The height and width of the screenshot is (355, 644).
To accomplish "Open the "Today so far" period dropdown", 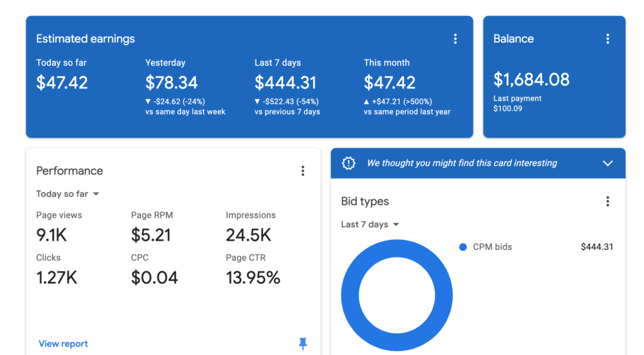I will 68,194.
